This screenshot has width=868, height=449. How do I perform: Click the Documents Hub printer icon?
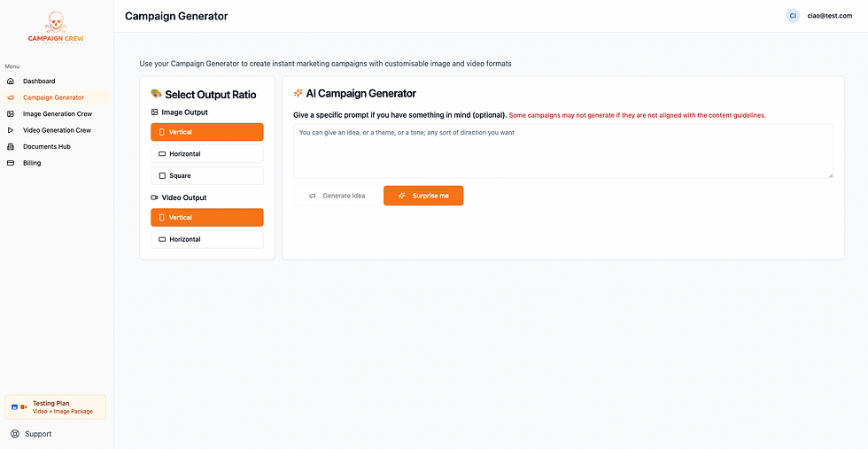click(x=11, y=147)
